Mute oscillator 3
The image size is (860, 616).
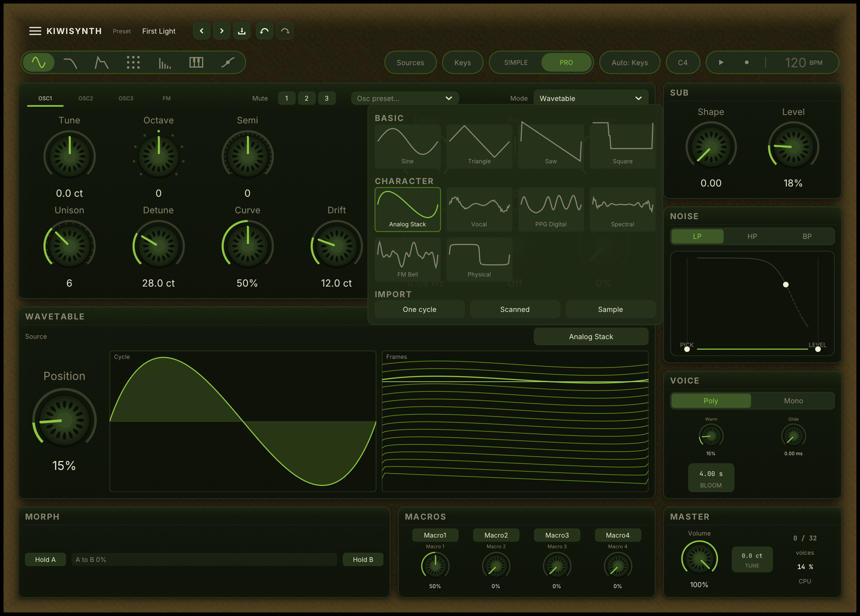(326, 98)
